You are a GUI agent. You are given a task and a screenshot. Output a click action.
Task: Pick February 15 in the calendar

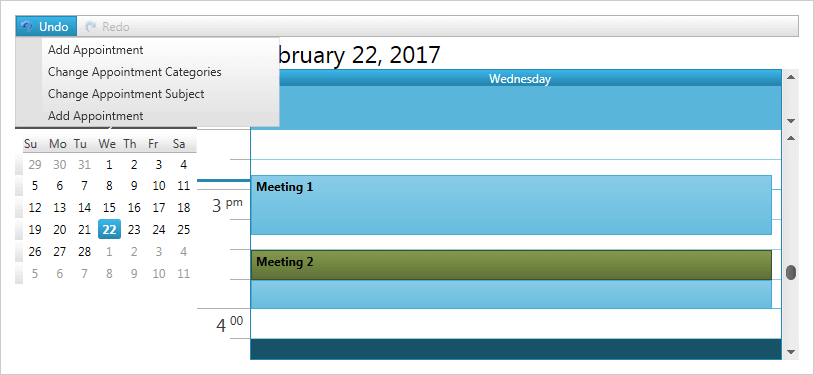click(x=109, y=208)
